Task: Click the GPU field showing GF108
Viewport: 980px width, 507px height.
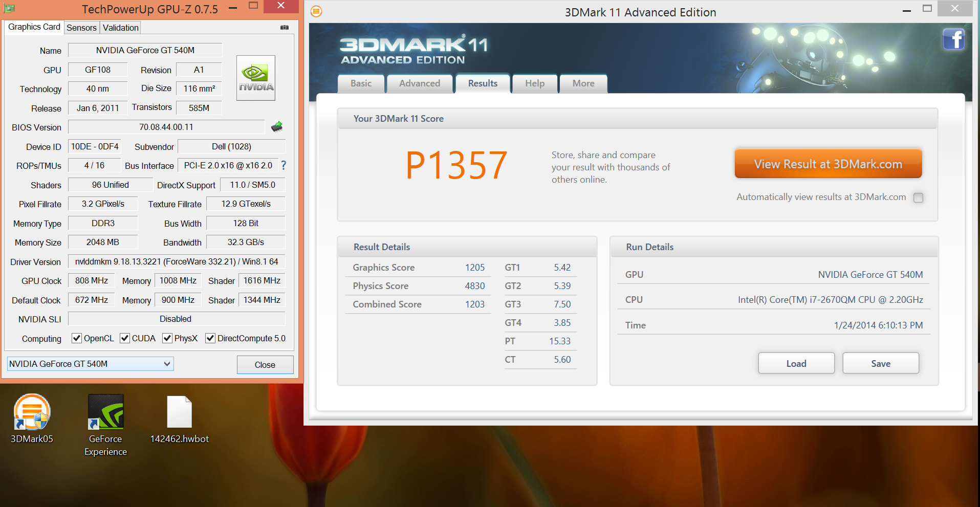Action: (x=98, y=70)
